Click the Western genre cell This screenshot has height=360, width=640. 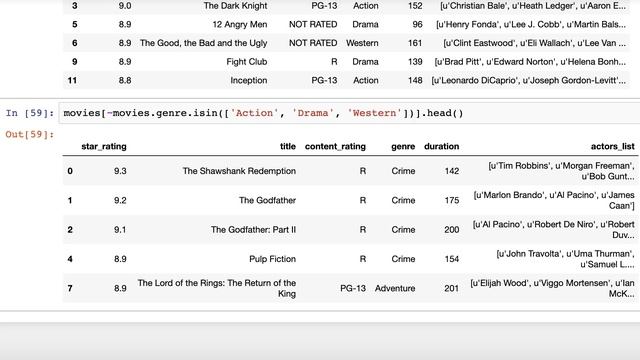tap(362, 43)
